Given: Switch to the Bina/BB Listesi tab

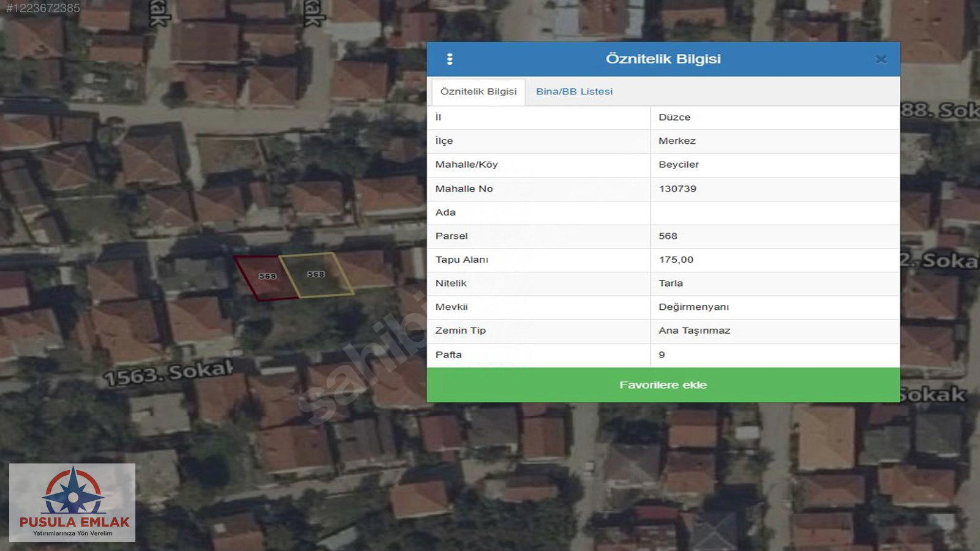Looking at the screenshot, I should (x=574, y=92).
